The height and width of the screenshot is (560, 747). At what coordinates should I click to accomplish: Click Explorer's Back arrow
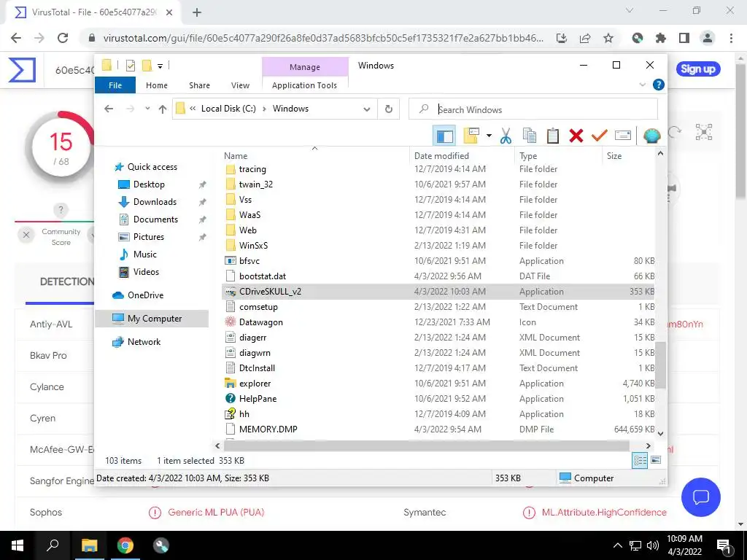coord(109,109)
